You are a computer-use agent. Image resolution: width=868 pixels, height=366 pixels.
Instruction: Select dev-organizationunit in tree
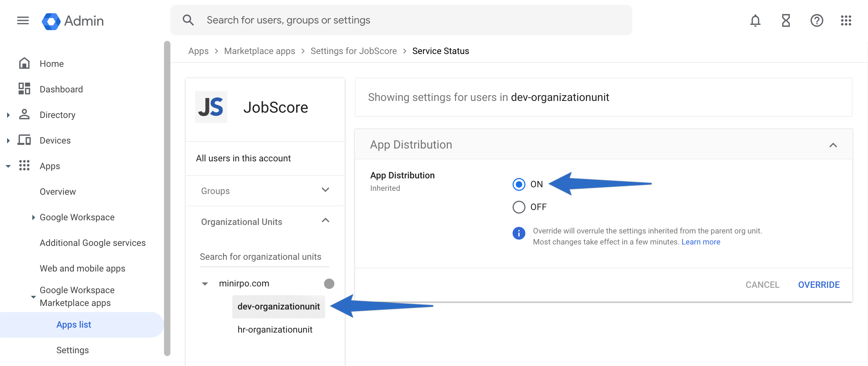pyautogui.click(x=279, y=307)
